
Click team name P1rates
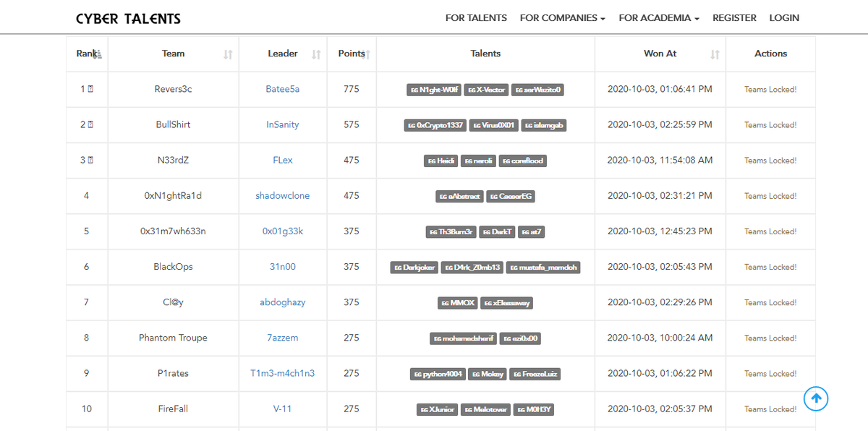174,373
